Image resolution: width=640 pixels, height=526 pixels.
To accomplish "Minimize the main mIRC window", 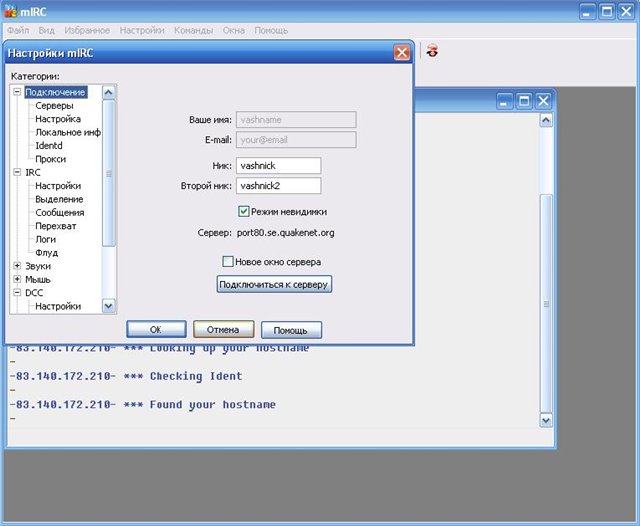I will point(587,11).
